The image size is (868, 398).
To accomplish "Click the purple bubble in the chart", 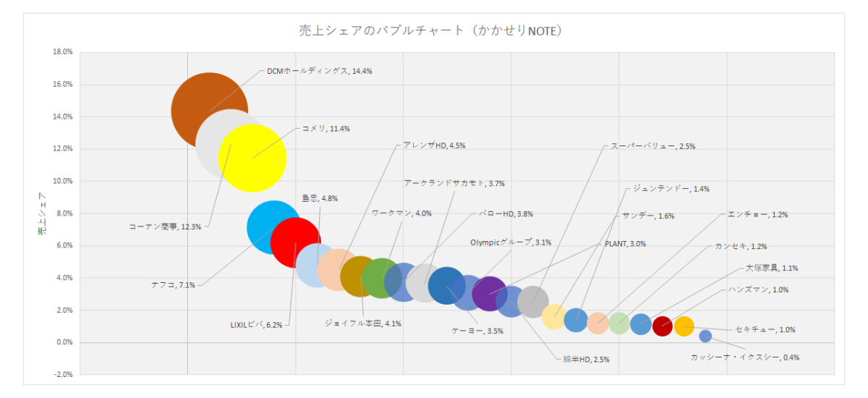I will point(490,294).
